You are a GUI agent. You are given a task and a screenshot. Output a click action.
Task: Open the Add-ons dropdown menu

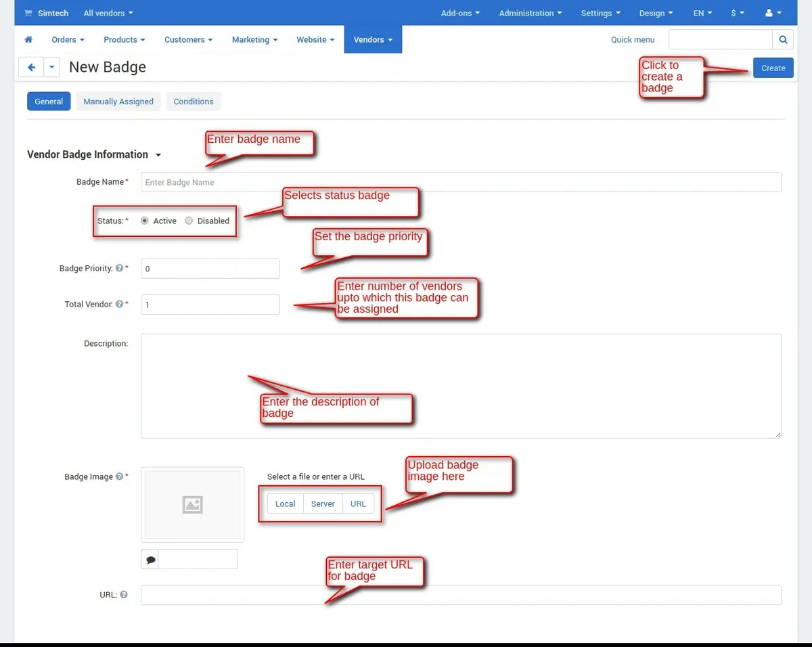click(x=460, y=13)
